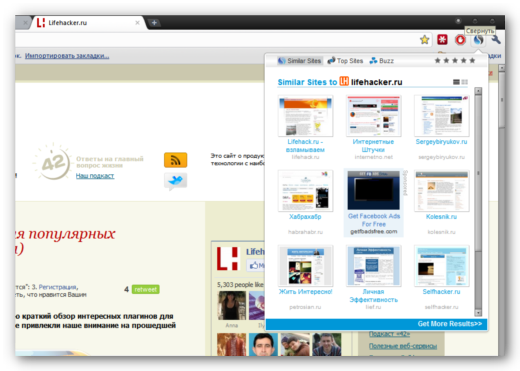Screen dimensions: 520x371
Task: Click the red circular extension icon
Action: (460, 40)
